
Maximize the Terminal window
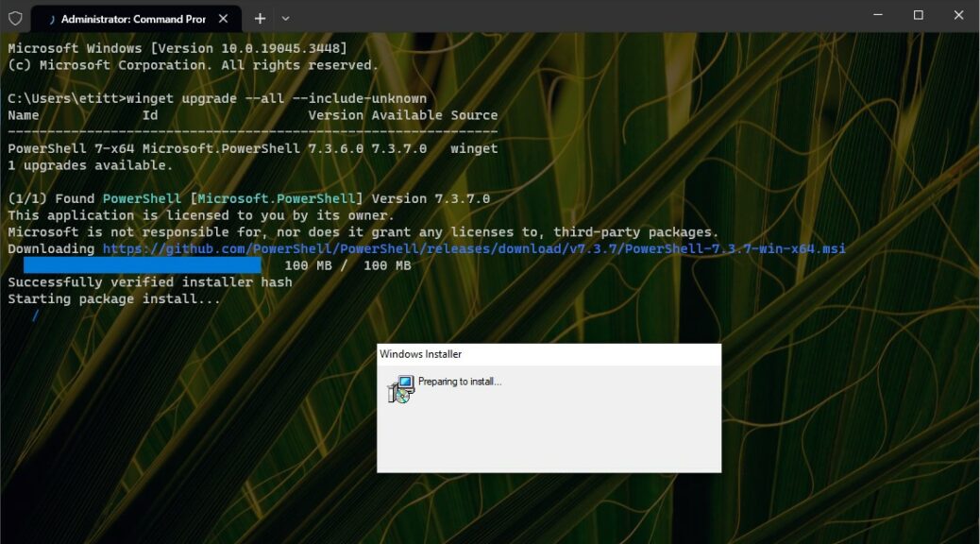click(x=918, y=15)
